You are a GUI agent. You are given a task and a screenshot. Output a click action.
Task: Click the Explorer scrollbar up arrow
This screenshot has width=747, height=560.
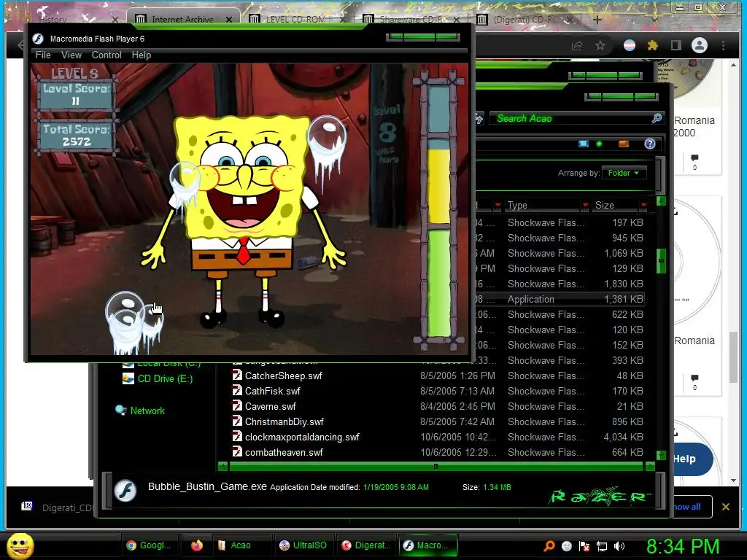pyautogui.click(x=661, y=201)
